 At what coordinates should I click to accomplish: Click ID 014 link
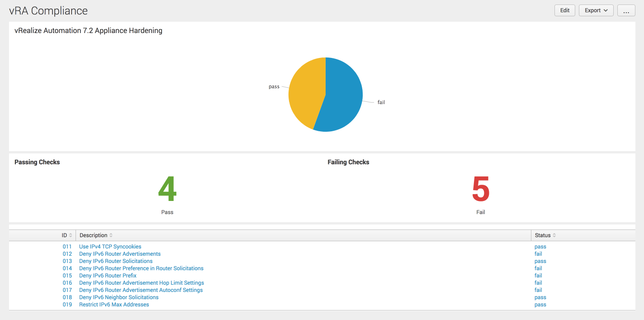[x=67, y=268]
